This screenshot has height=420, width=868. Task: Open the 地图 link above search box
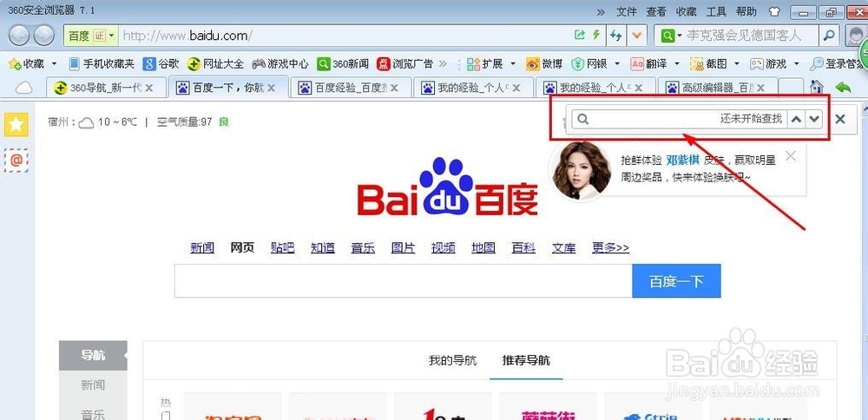coord(483,248)
